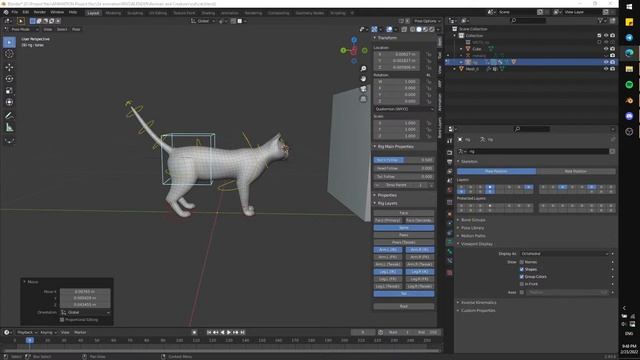The height and width of the screenshot is (360, 640).
Task: Switch to the Sculpting workspace tab
Action: point(135,13)
